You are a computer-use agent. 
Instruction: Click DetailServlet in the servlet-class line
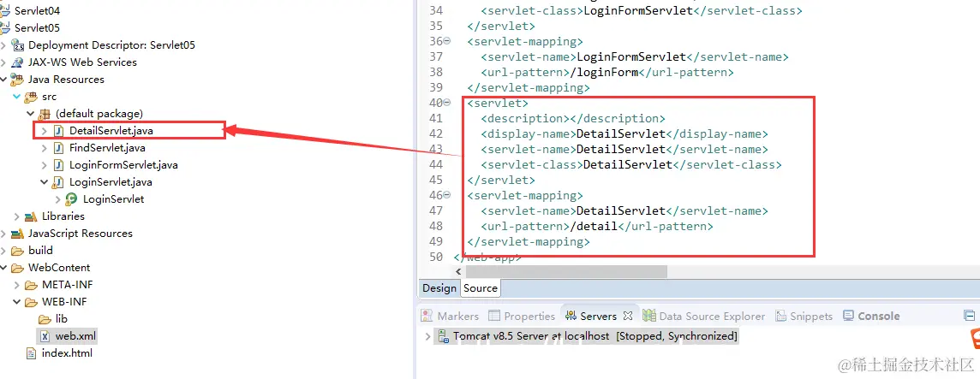[628, 165]
